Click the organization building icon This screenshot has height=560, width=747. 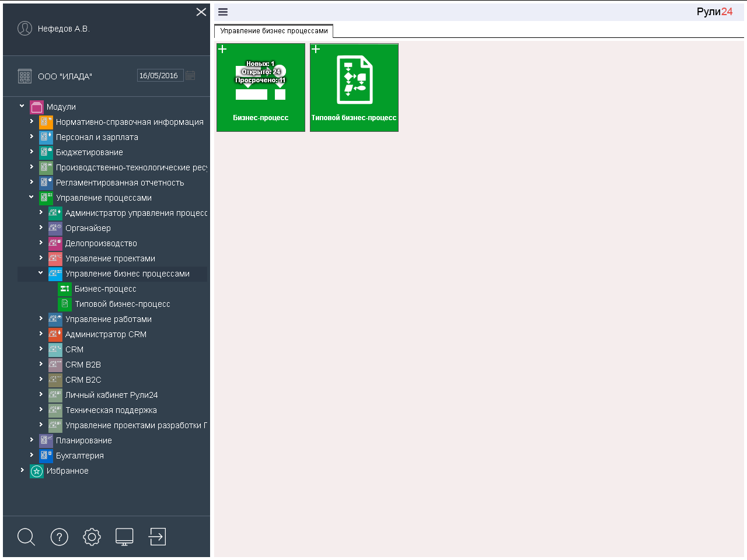[25, 76]
